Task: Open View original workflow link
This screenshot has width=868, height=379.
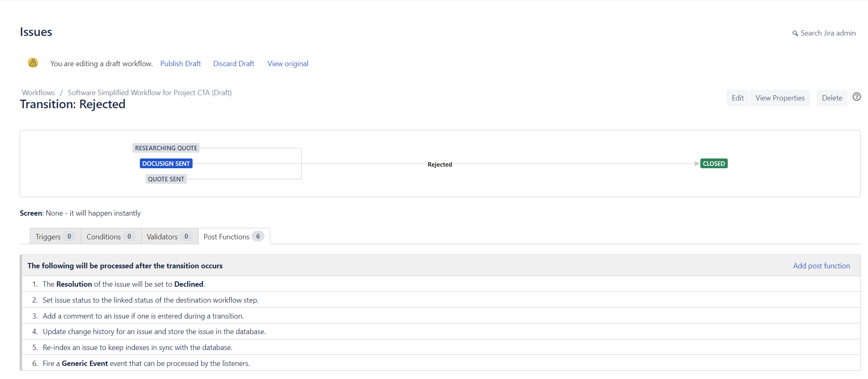Action: (x=288, y=64)
